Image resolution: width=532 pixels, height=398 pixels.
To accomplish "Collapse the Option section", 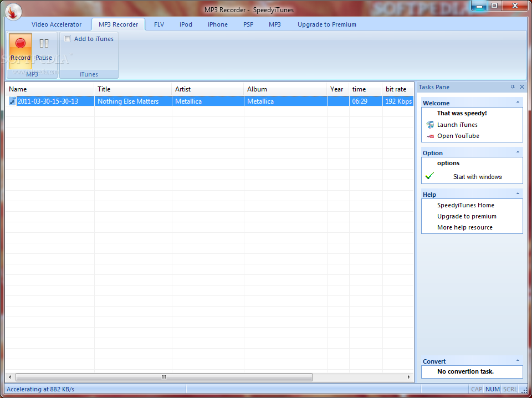I will tap(518, 152).
